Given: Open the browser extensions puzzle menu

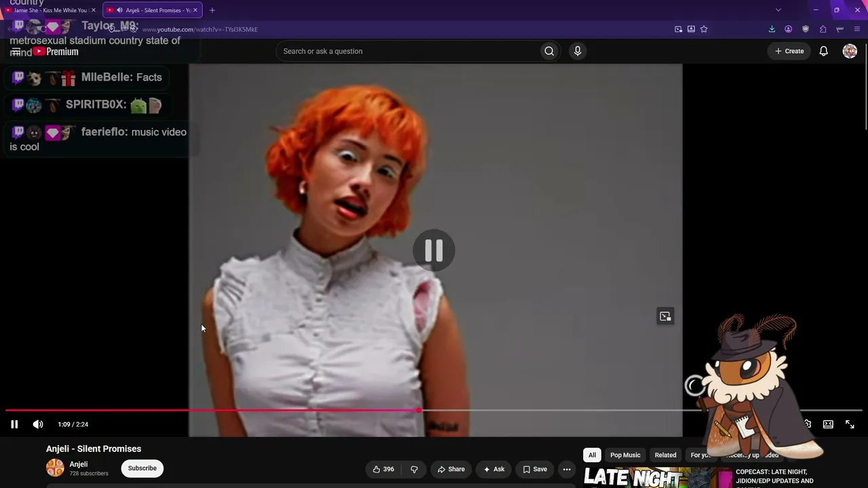Looking at the screenshot, I should pos(823,29).
